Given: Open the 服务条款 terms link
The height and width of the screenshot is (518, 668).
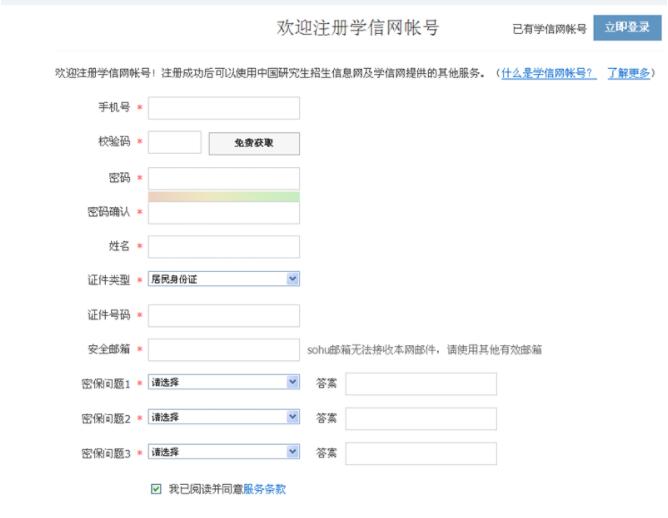Looking at the screenshot, I should pyautogui.click(x=264, y=489).
